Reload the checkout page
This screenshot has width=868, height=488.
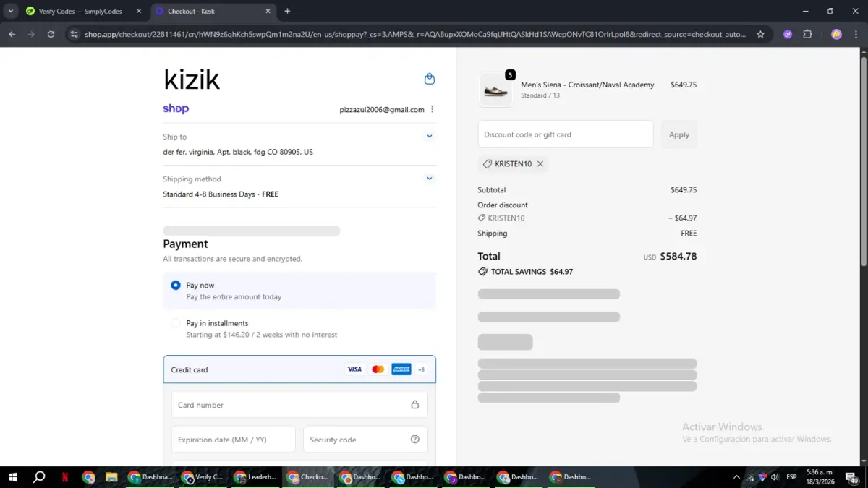pos(51,34)
